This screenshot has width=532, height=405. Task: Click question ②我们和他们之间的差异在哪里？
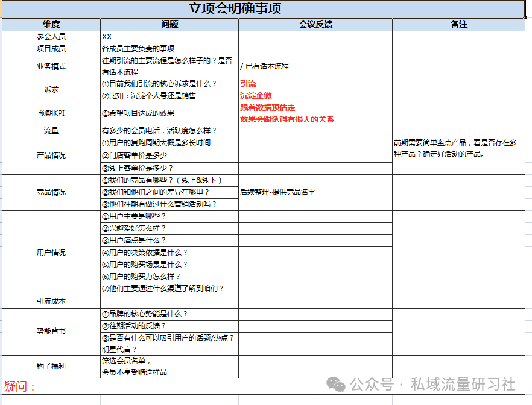click(169, 192)
